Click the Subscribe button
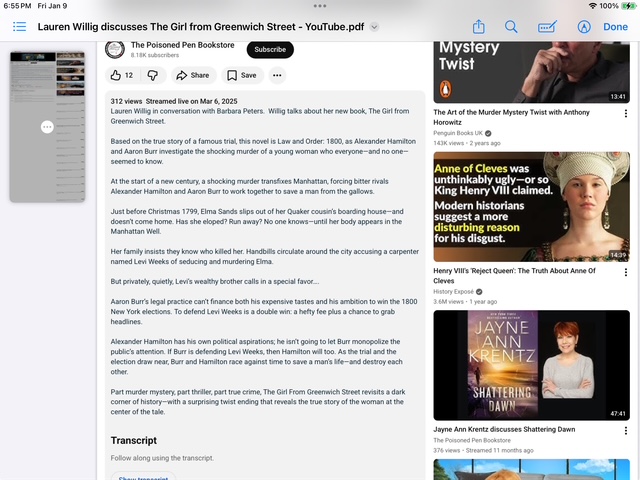Screen dimensions: 640x480 pos(270,49)
